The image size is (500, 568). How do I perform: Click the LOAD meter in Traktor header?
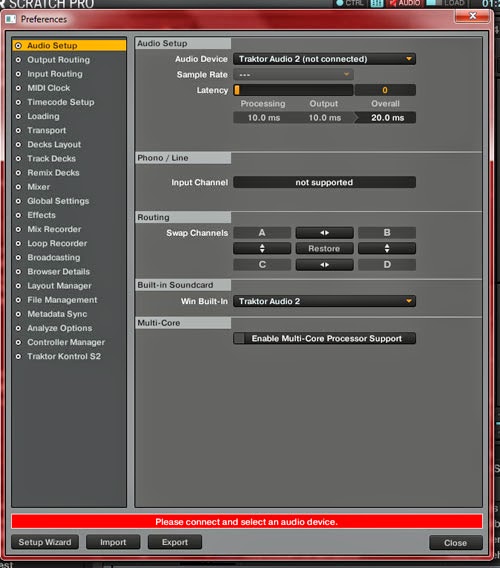coord(446,3)
